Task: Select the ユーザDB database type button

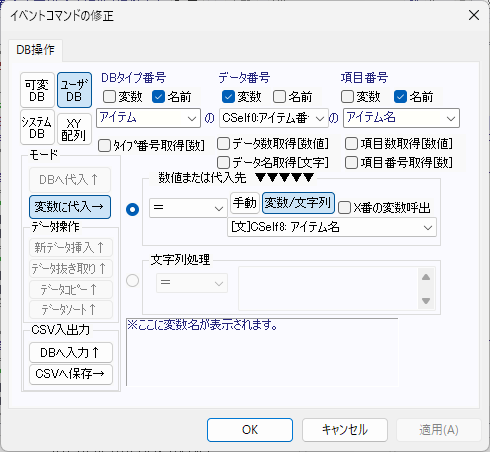Action: (x=74, y=90)
